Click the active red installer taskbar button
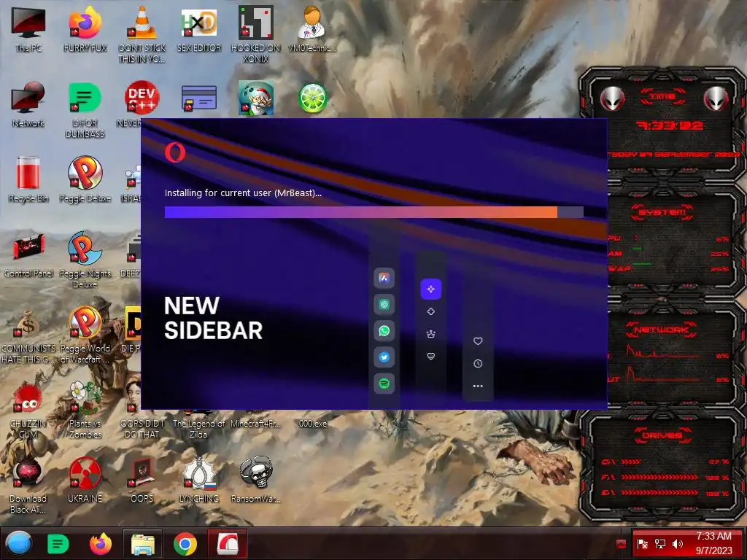 (x=228, y=544)
